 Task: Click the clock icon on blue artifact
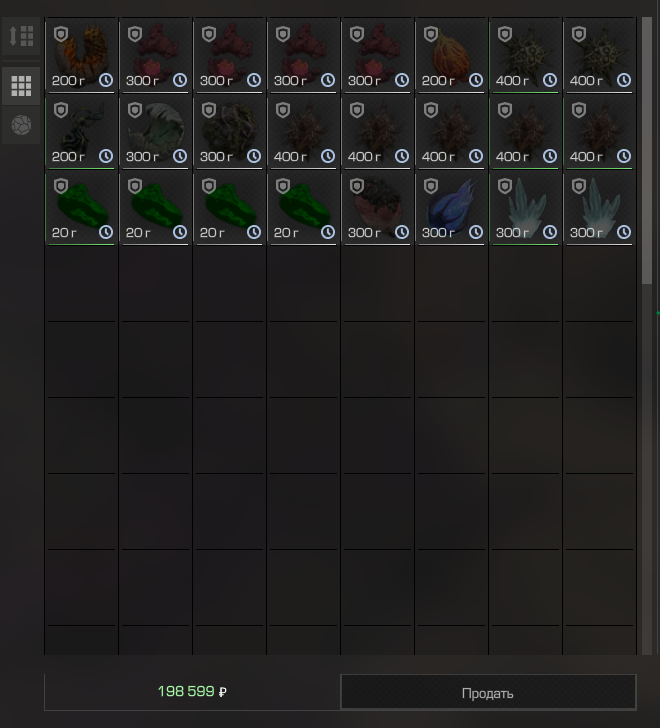pyautogui.click(x=476, y=232)
